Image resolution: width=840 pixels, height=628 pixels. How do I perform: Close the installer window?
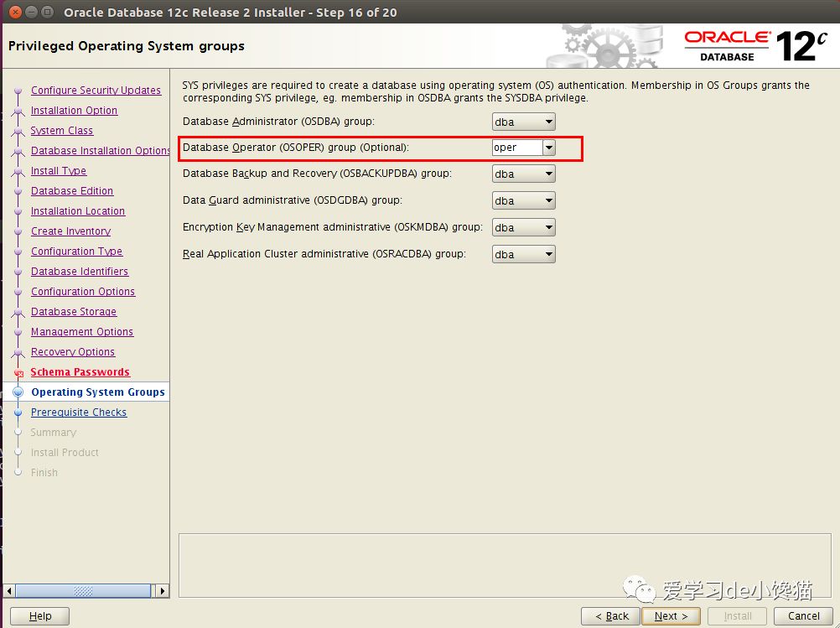pyautogui.click(x=16, y=12)
